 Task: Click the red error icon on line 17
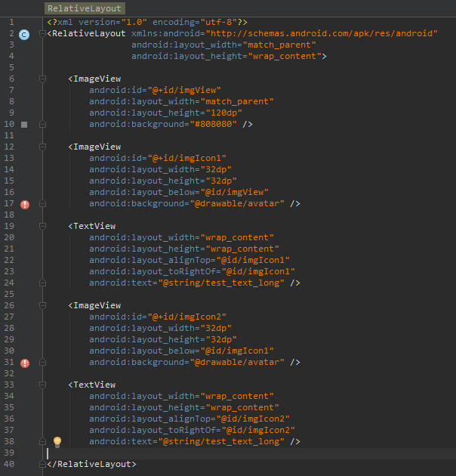[x=25, y=205]
